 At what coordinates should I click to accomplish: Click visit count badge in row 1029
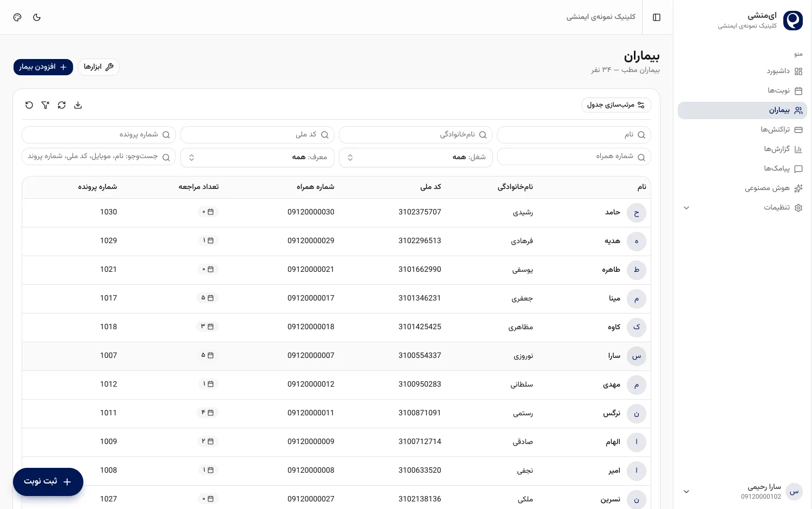coord(208,241)
